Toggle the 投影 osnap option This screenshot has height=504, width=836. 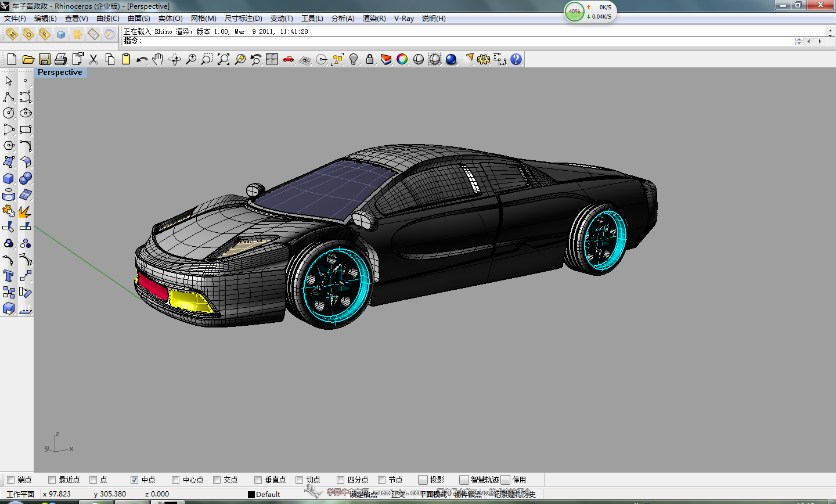(423, 480)
